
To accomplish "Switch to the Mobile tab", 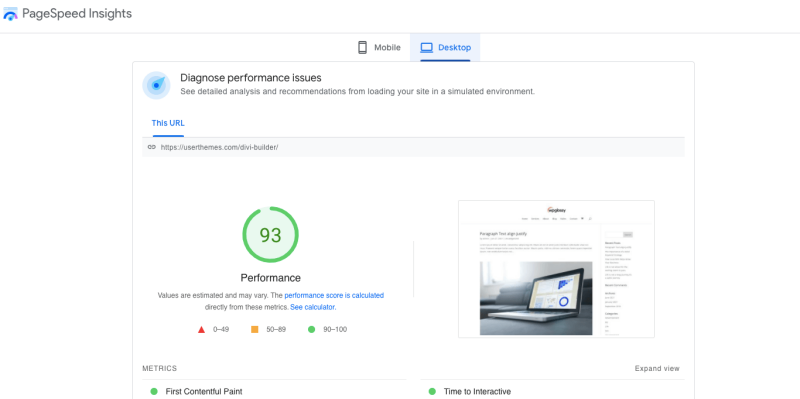I will coord(379,47).
